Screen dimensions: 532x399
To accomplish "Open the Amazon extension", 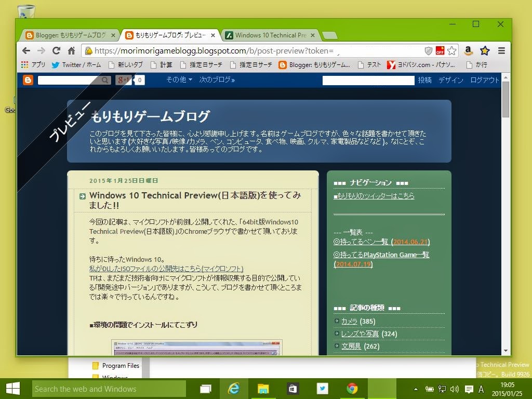I will [468, 51].
